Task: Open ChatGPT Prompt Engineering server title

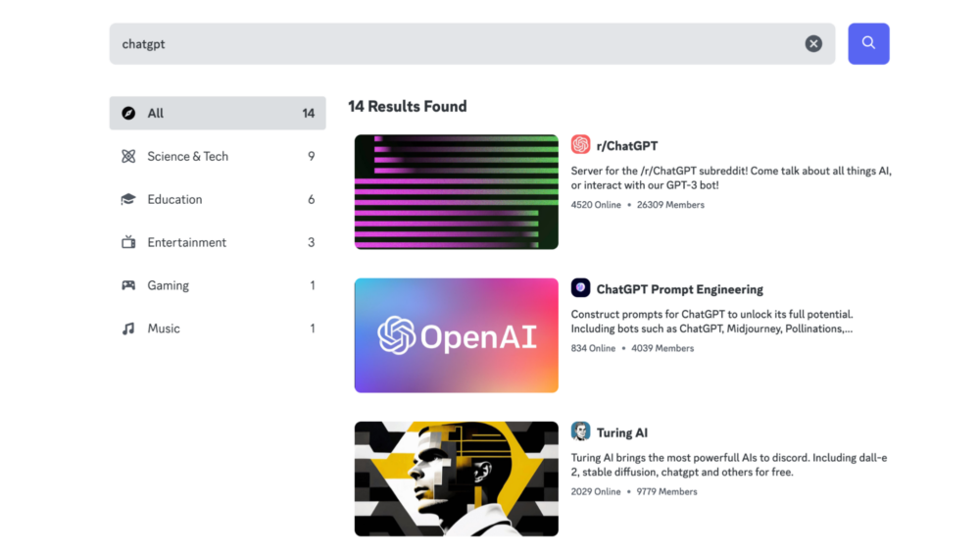Action: click(x=679, y=289)
